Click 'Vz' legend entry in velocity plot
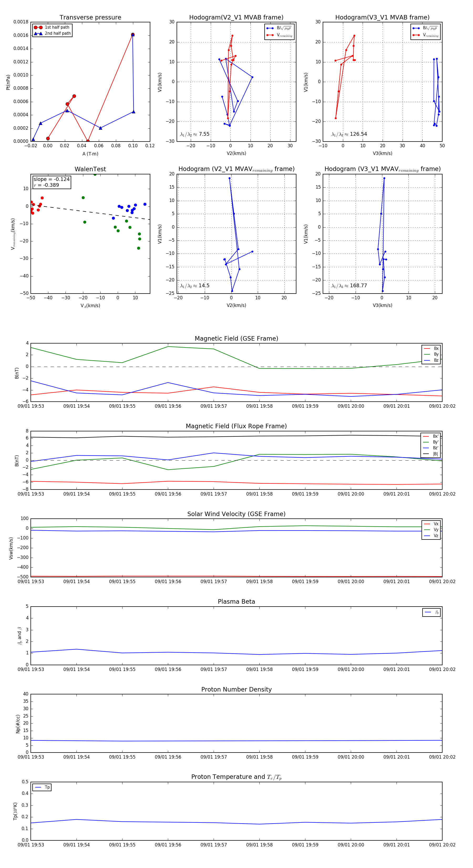Image resolution: width=473 pixels, height=868 pixels. [431, 536]
